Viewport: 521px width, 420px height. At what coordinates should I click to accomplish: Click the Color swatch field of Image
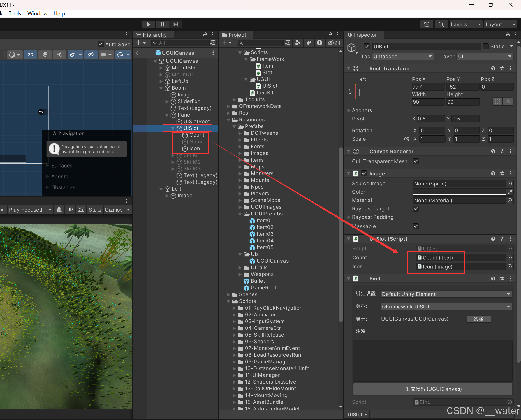pyautogui.click(x=459, y=192)
